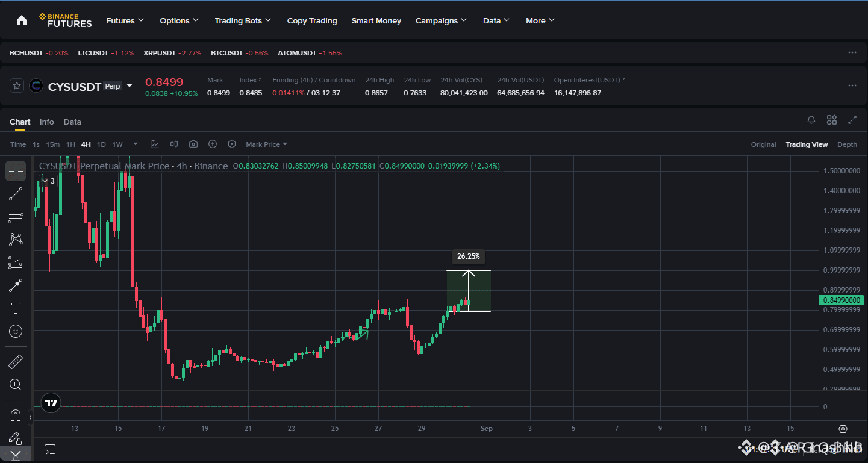Select the 1H interval
868x463 pixels.
(70, 144)
